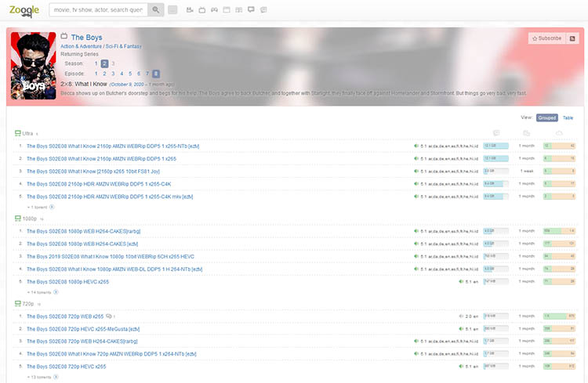Click seed/leech bar of 720p WEB x265 row

(x=559, y=316)
